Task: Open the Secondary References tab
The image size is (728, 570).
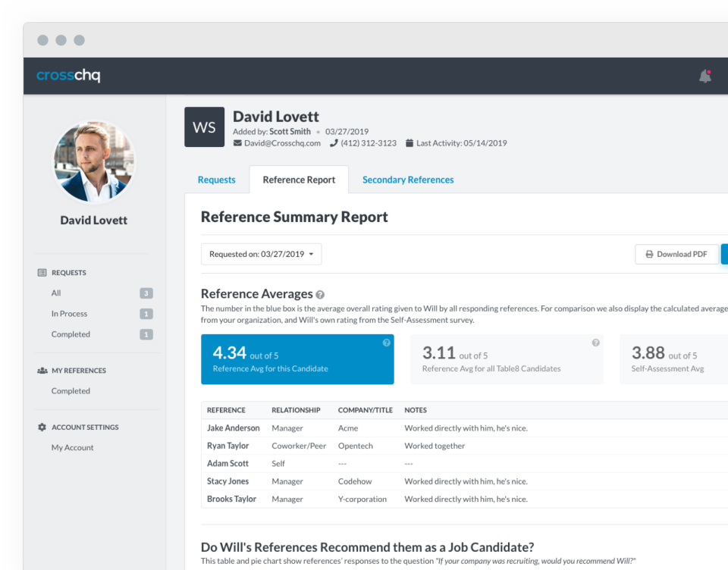Action: pos(408,180)
